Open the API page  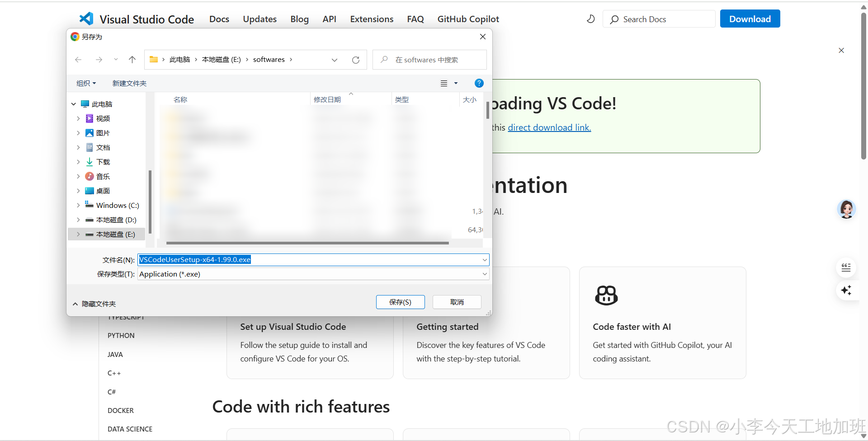pos(330,19)
